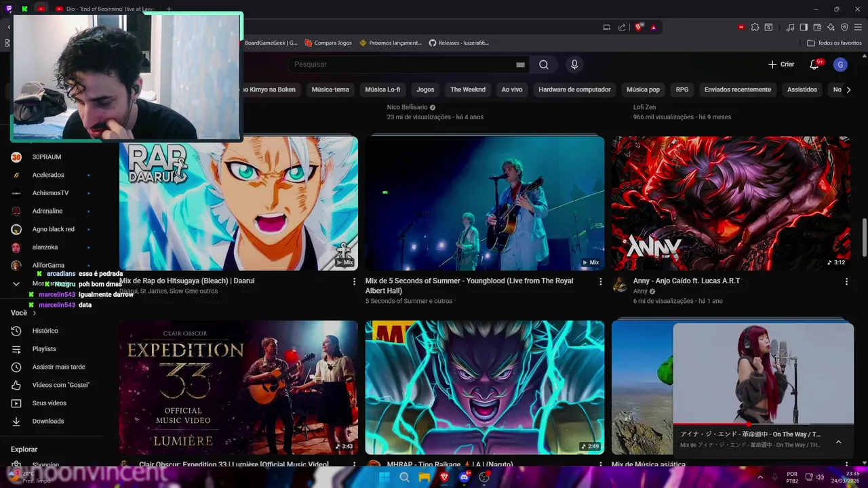Select the RPG filter chip
The image size is (868, 488).
click(682, 89)
